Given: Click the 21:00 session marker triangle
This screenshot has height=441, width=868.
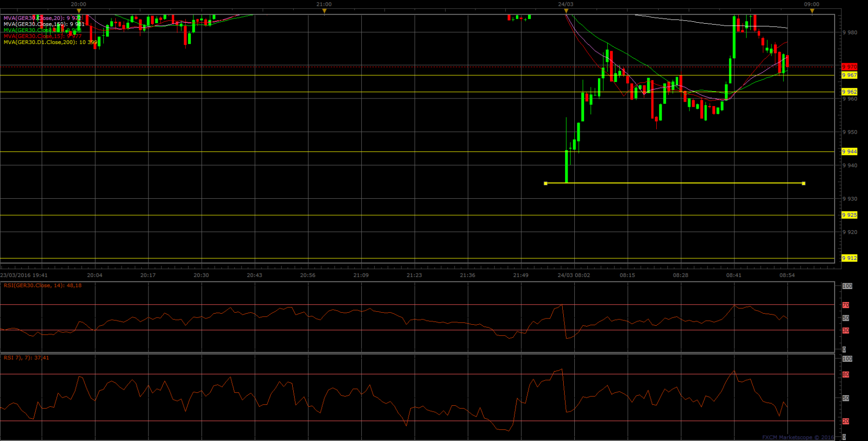Looking at the screenshot, I should [x=324, y=11].
